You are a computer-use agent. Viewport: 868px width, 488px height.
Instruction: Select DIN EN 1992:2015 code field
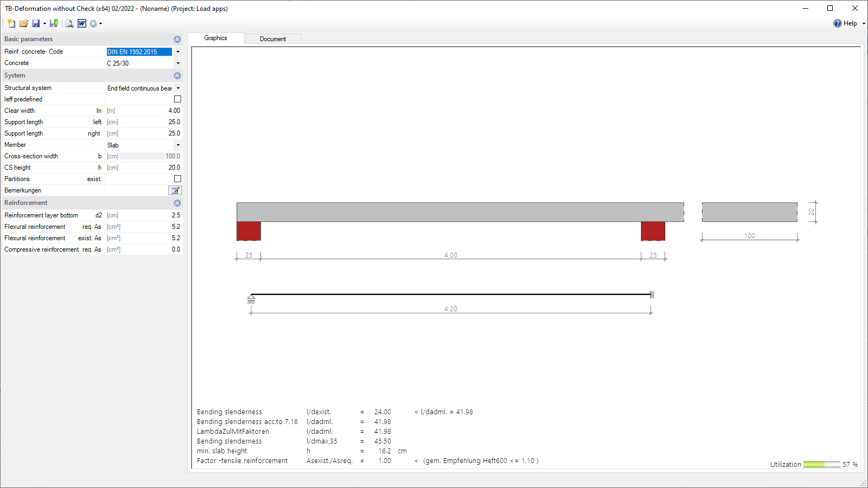point(139,52)
